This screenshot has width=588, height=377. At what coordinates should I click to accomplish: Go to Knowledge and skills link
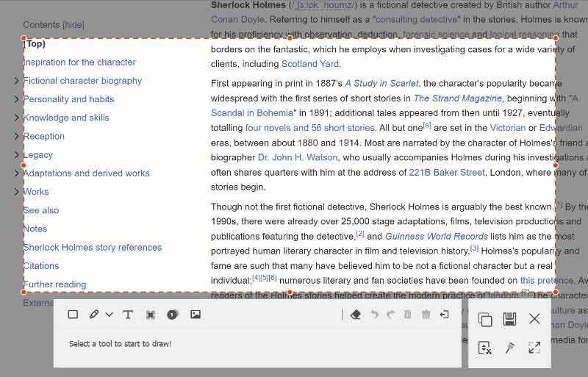[x=66, y=118]
